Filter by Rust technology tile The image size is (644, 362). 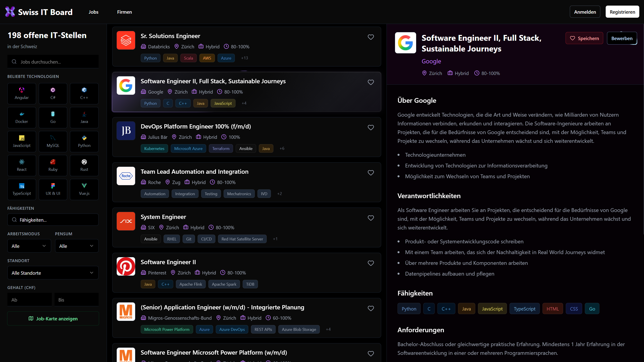coord(84,165)
